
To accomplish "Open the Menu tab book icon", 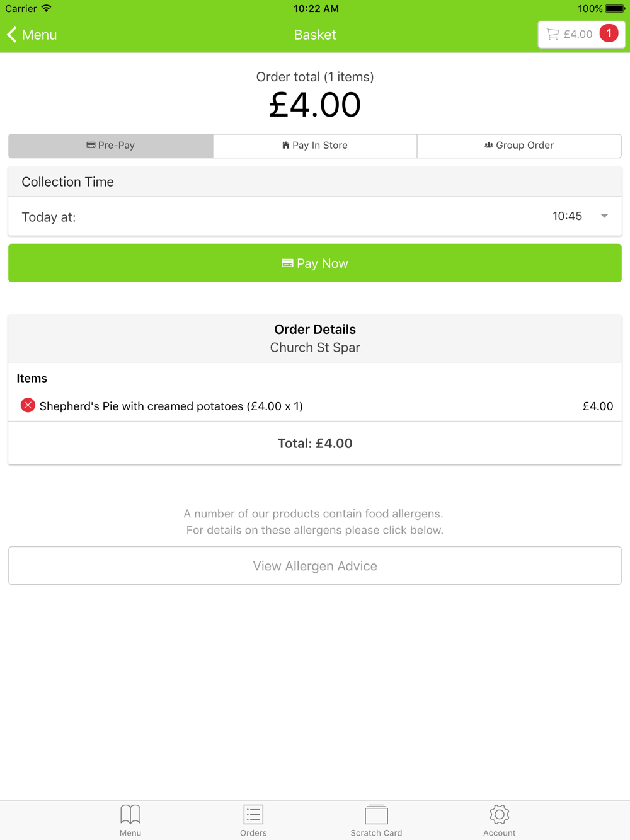I will tap(130, 814).
